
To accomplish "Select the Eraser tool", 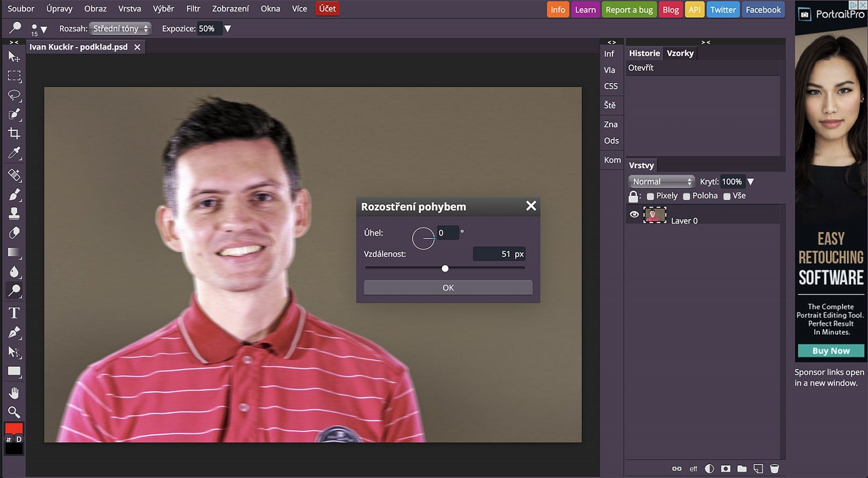I will tap(14, 233).
